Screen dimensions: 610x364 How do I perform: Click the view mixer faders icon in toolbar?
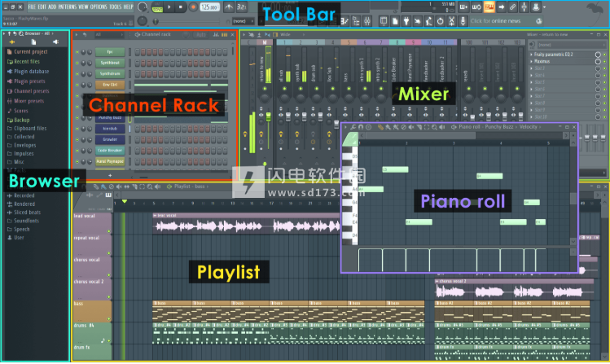click(x=367, y=21)
